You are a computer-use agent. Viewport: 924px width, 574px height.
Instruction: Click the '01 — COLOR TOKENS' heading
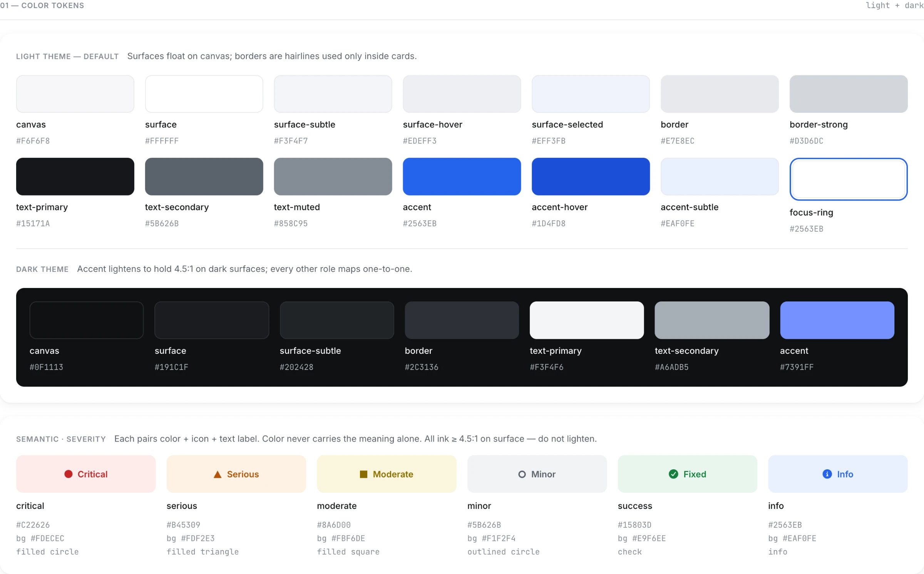[x=42, y=5]
